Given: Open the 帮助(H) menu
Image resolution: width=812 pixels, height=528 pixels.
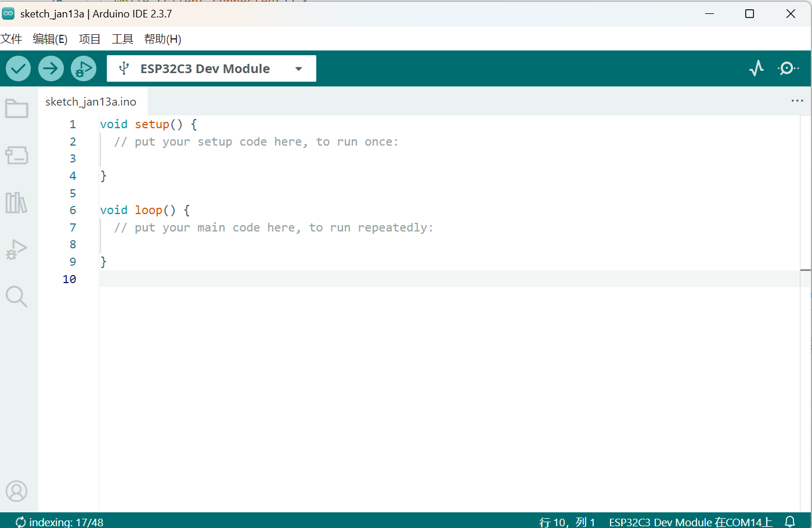Looking at the screenshot, I should [x=163, y=39].
